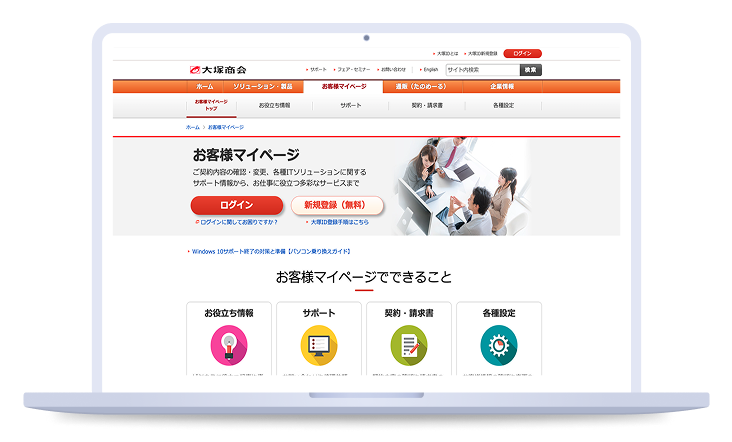Open the 企業情報 navigation tab
This screenshot has width=732, height=442.
[x=503, y=87]
